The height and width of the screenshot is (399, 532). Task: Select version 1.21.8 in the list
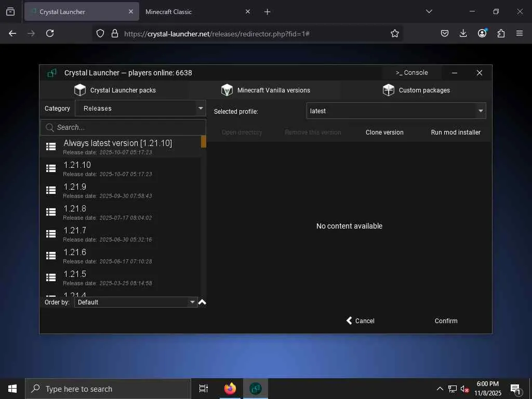click(x=121, y=212)
